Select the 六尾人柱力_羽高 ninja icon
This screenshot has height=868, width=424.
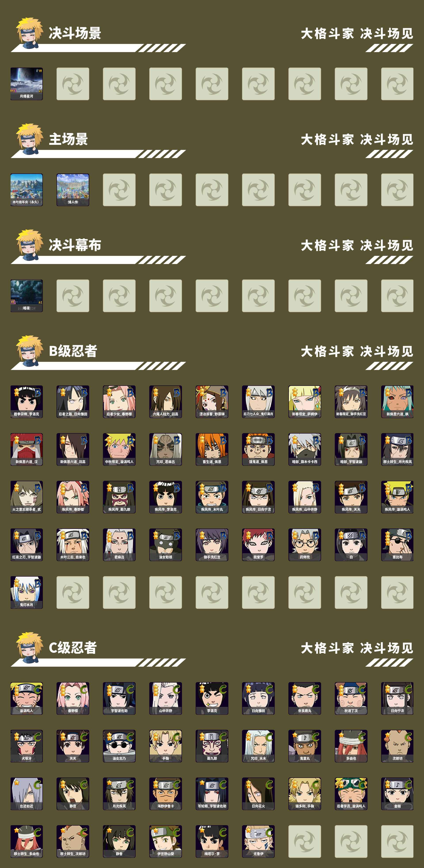165,402
